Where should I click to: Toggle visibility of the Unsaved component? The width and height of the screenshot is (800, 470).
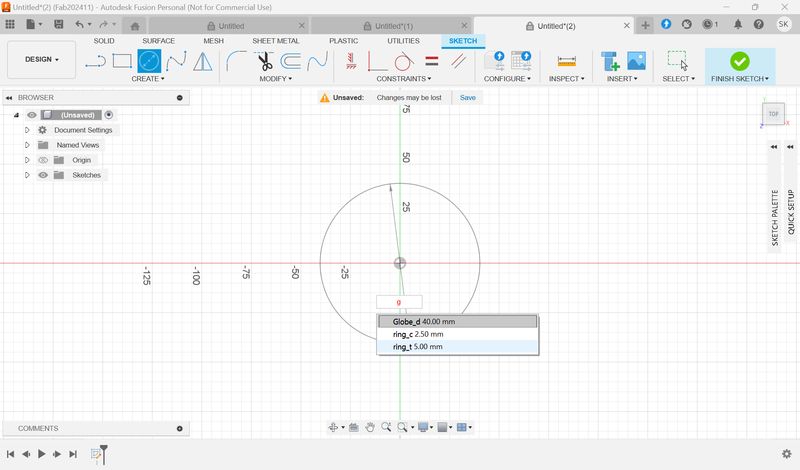pos(32,115)
